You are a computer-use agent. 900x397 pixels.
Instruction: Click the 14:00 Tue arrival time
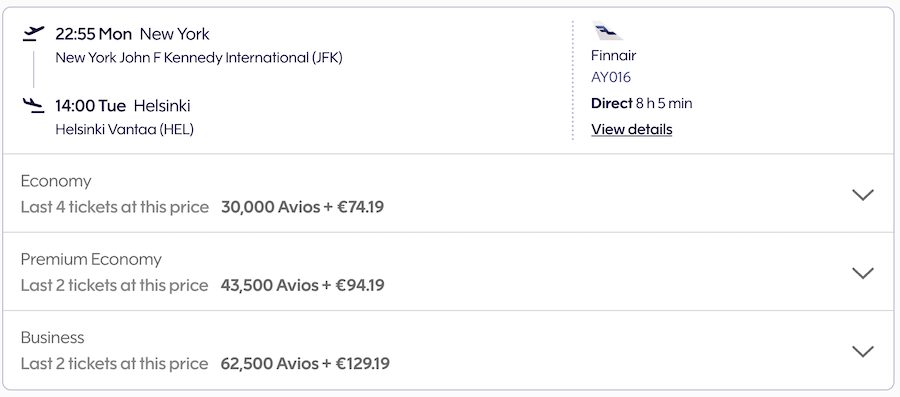[x=91, y=106]
